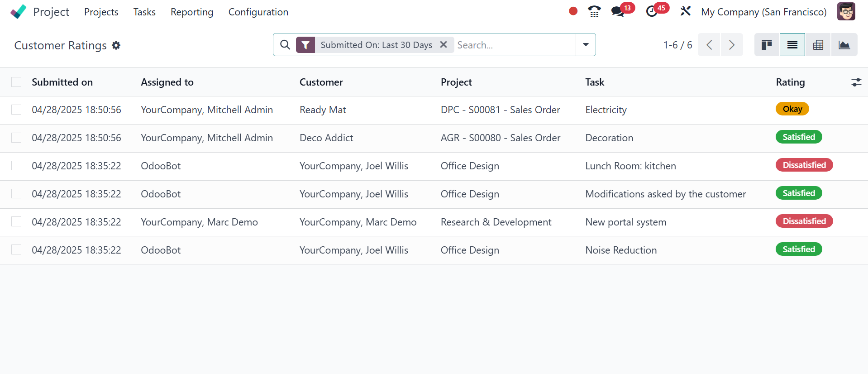Open the voip phone icon
868x374 pixels.
tap(594, 11)
